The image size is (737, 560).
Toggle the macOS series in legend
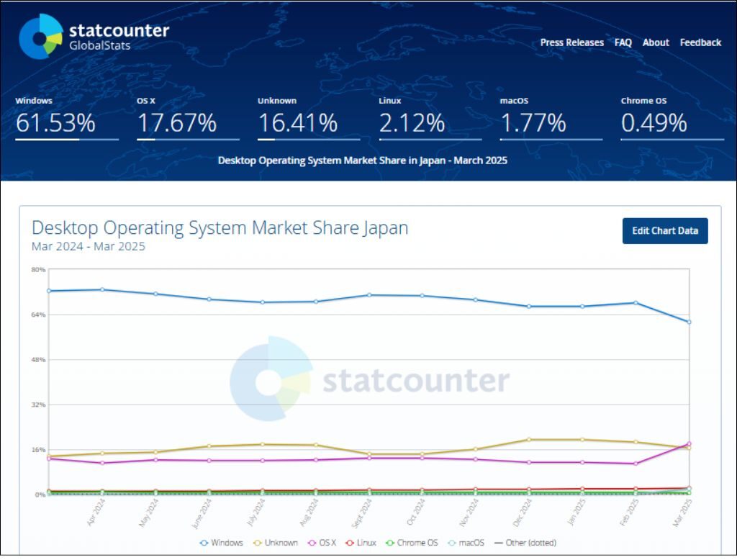point(466,543)
